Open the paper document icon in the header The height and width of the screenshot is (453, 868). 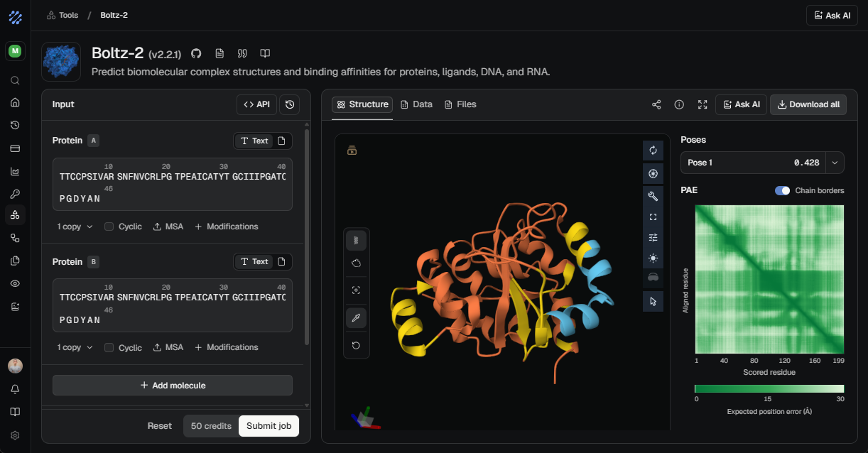219,53
